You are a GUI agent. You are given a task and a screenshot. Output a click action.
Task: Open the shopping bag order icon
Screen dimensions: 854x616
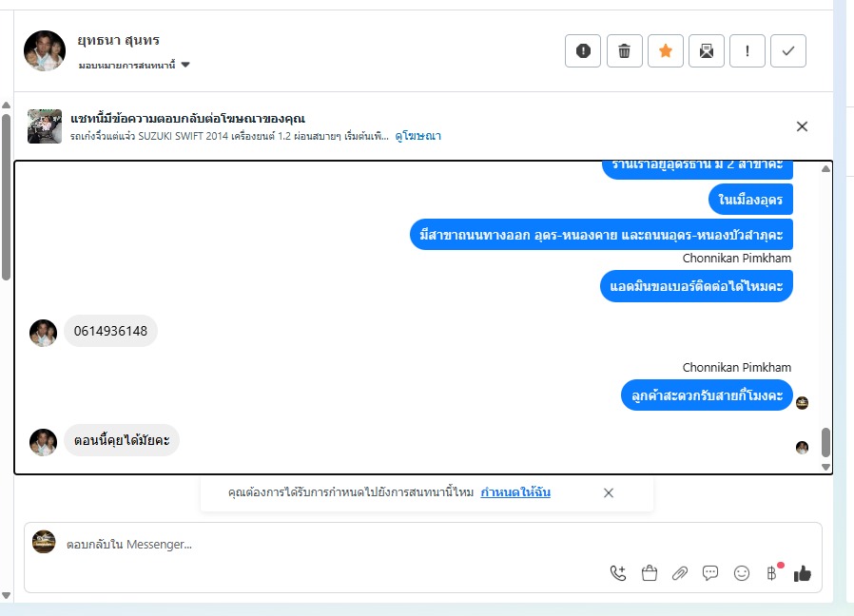tap(650, 573)
